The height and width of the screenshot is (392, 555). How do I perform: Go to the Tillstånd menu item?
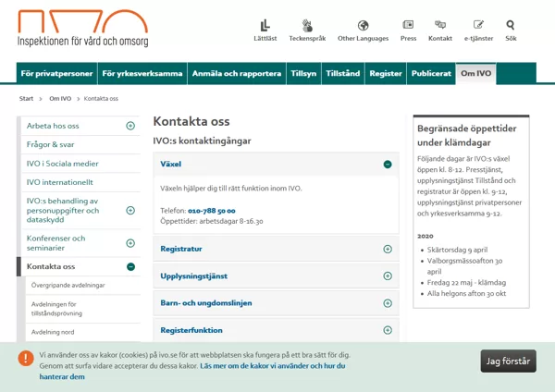[x=342, y=74]
